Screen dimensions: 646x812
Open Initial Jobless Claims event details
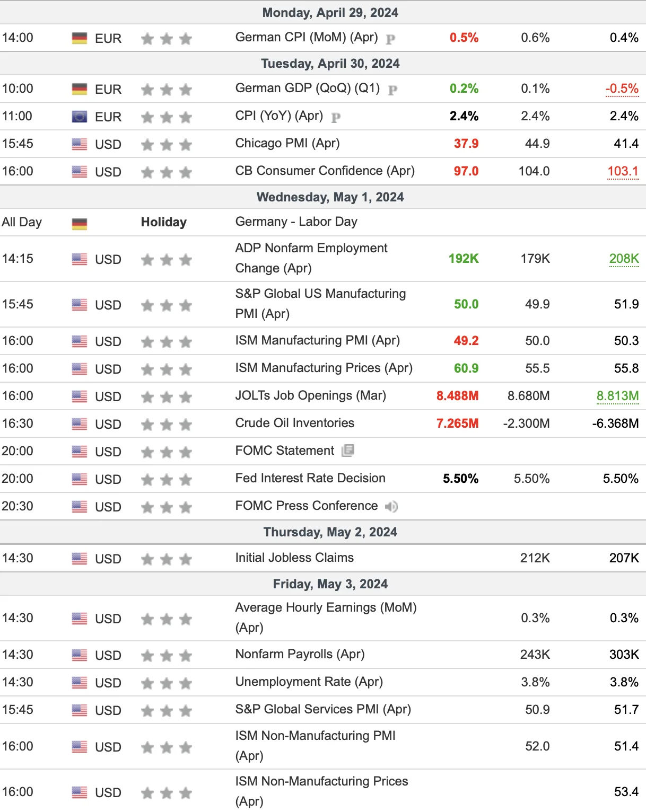294,558
